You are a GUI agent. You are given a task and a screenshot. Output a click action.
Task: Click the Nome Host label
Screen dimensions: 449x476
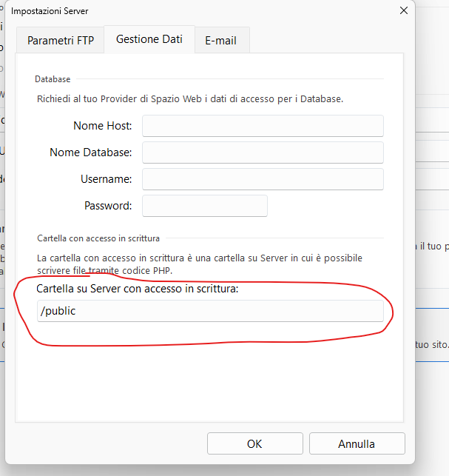coord(102,126)
